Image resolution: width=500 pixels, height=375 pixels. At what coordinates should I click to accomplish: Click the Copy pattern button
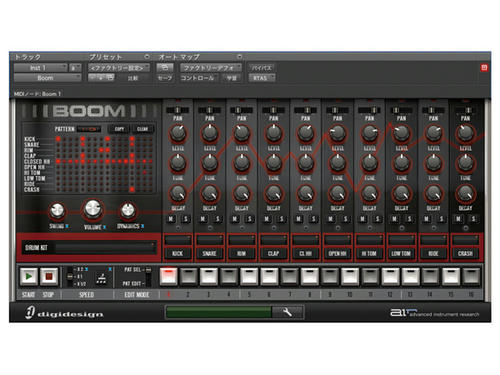[x=119, y=129]
